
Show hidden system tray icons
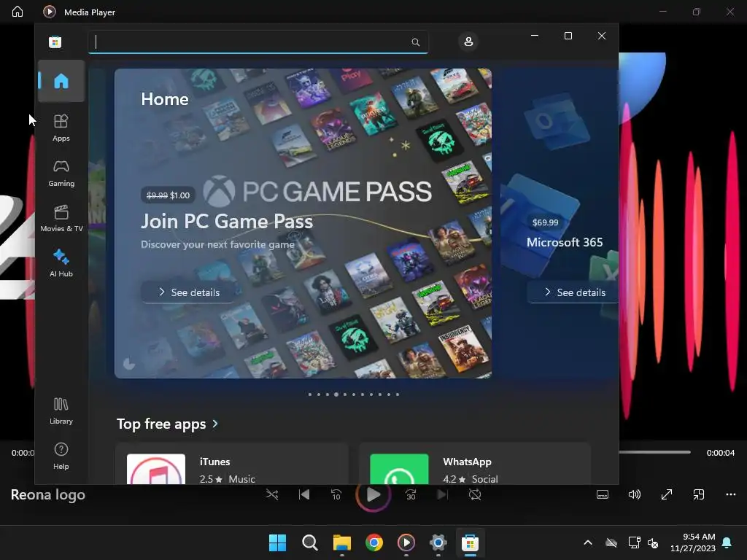tap(588, 542)
